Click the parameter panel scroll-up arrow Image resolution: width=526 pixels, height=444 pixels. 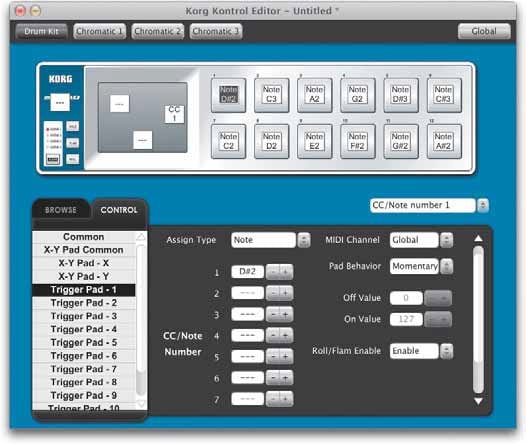pos(478,238)
